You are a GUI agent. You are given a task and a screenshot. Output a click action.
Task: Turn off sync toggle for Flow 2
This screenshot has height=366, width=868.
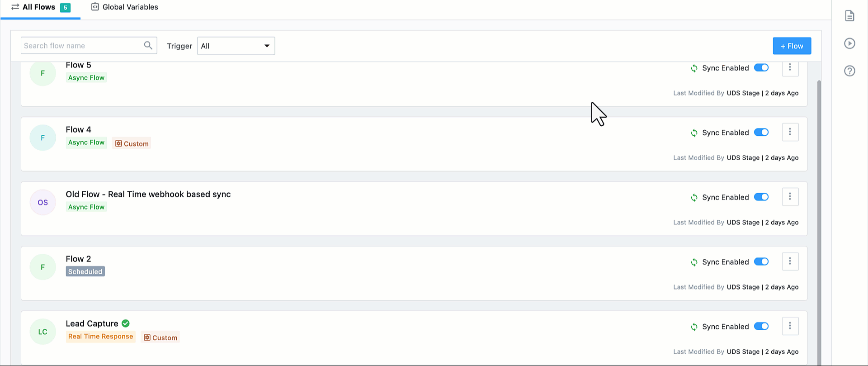761,262
